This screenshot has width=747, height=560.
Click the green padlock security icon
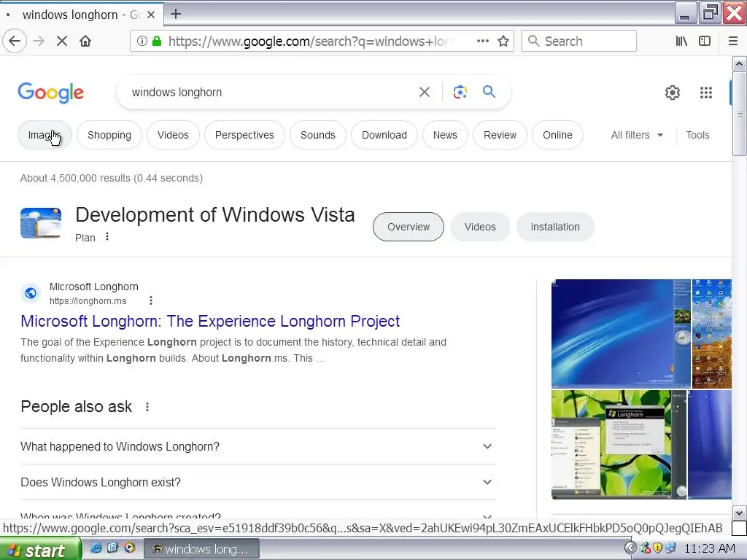(x=156, y=41)
